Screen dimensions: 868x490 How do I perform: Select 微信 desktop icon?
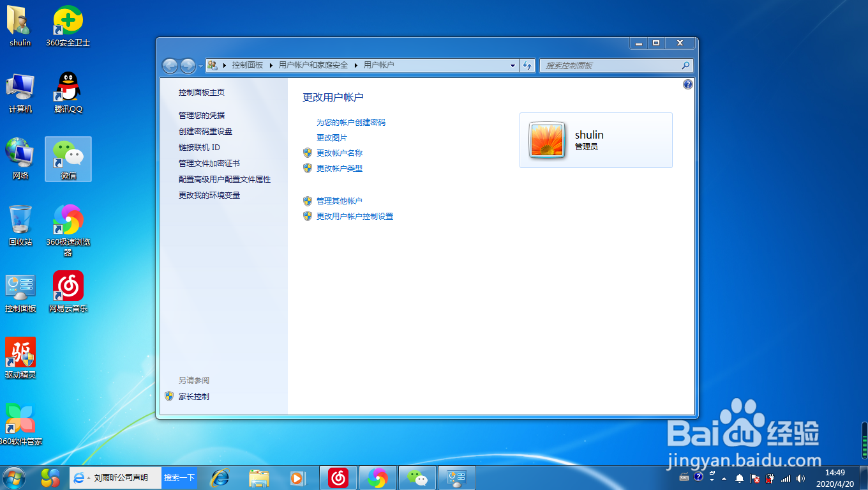68,159
